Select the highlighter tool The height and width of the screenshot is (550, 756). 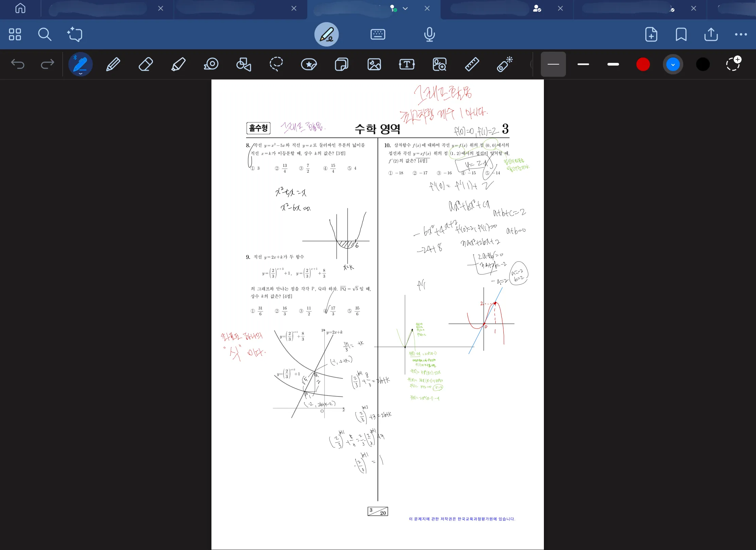point(178,64)
